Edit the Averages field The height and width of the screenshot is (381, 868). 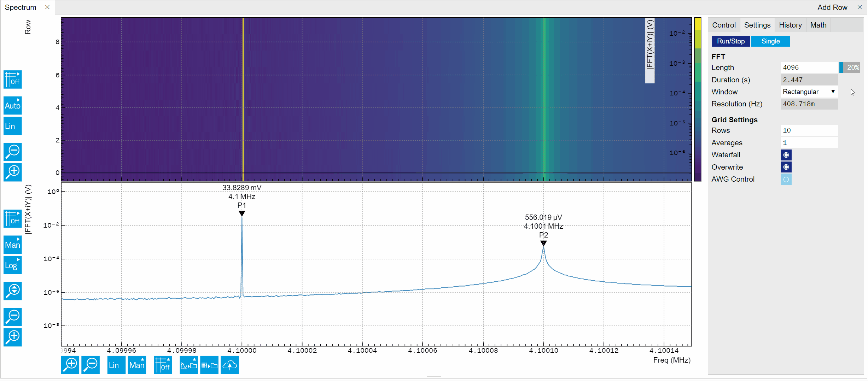pos(809,143)
